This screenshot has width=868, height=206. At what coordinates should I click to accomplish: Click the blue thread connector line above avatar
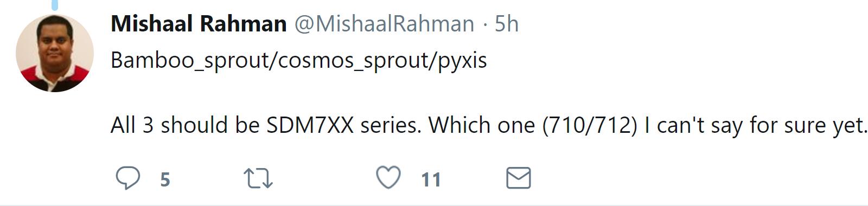click(55, 5)
